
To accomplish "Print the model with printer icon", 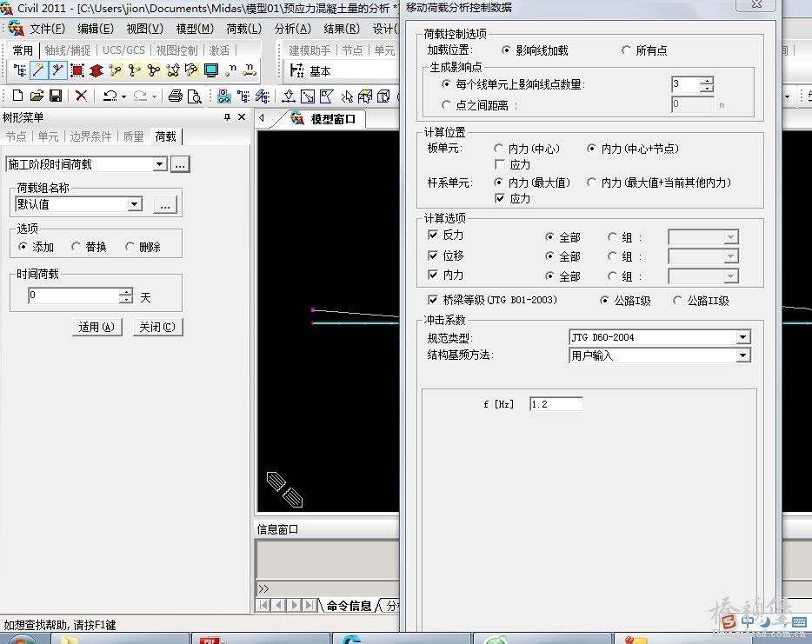I will coord(176,96).
